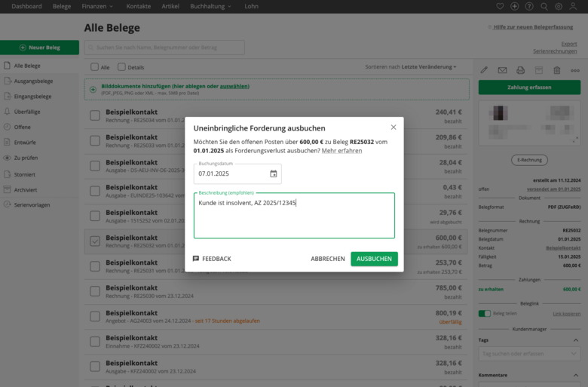Image resolution: width=588 pixels, height=387 pixels.
Task: Toggle the 'Beleg teilen' switch
Action: (x=484, y=313)
